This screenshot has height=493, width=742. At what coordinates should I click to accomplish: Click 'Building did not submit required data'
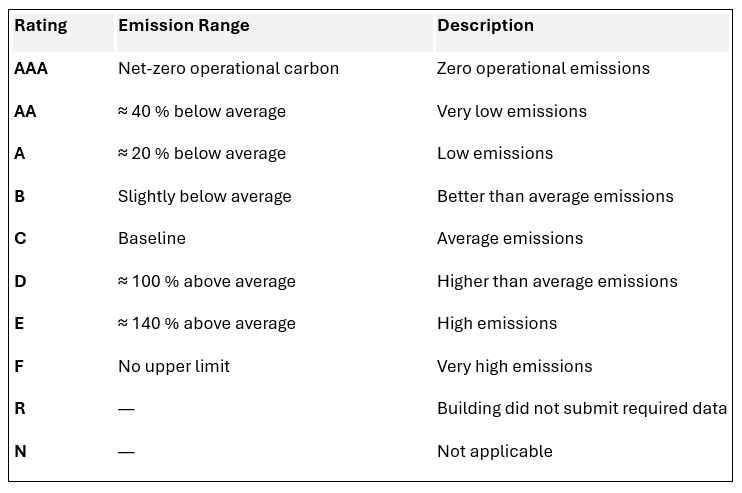pos(582,408)
